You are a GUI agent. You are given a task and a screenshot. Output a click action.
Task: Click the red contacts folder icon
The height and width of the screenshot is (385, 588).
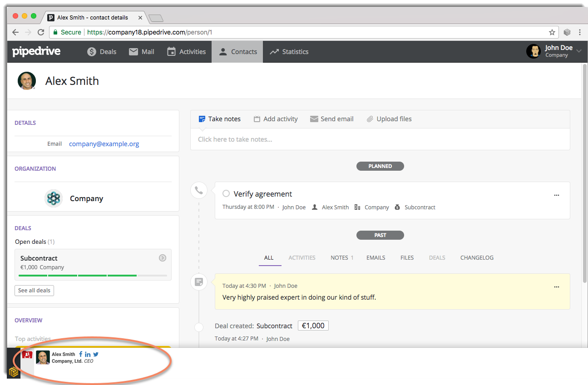(27, 355)
